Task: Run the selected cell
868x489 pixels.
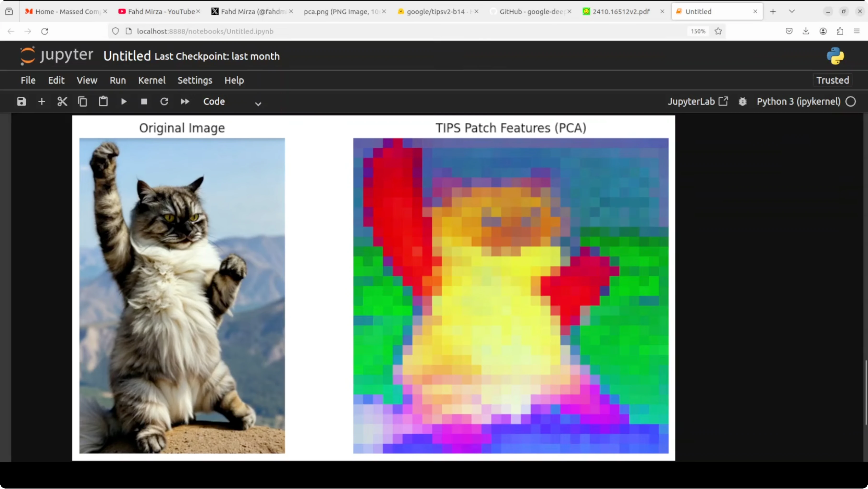Action: (x=124, y=101)
